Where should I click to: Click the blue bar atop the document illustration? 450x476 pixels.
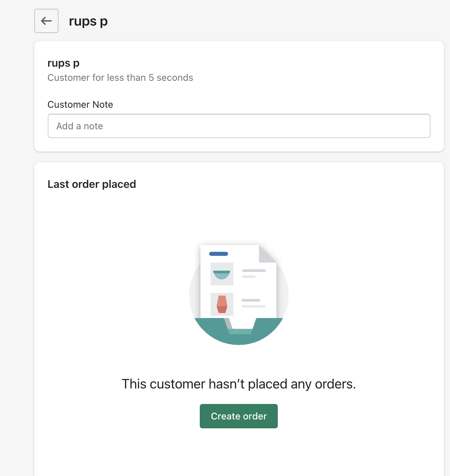click(x=218, y=254)
